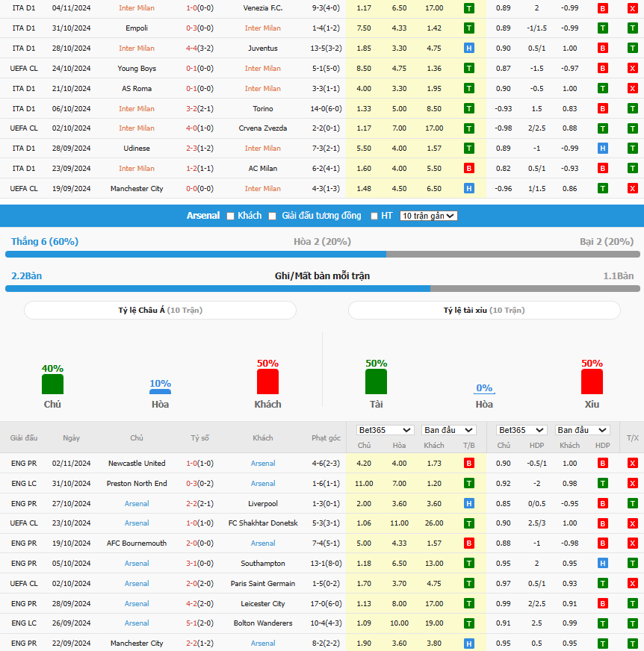The height and width of the screenshot is (651, 644).
Task: Click the red B badge in Young Boys row
Action: 602,68
